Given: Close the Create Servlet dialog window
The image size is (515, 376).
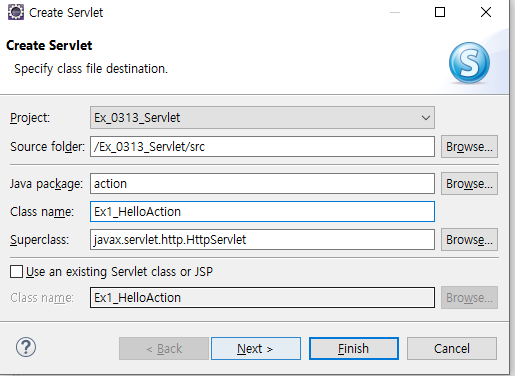Looking at the screenshot, I should 486,12.
